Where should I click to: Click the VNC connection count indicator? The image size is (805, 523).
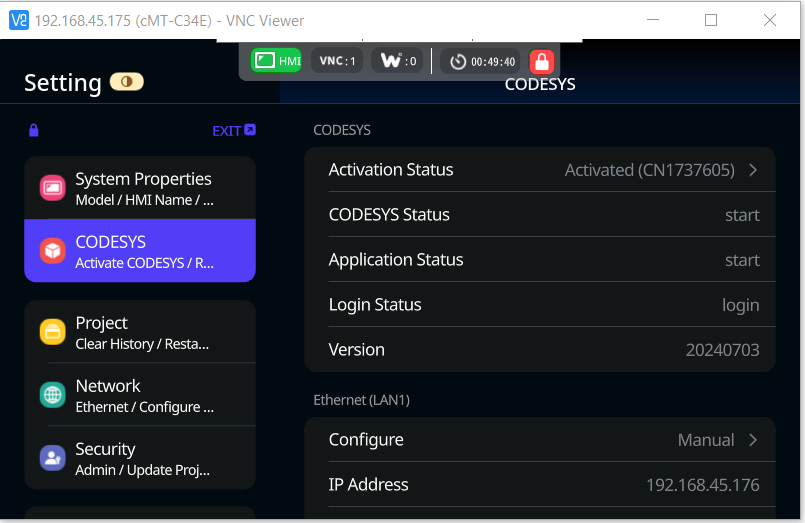pyautogui.click(x=337, y=61)
